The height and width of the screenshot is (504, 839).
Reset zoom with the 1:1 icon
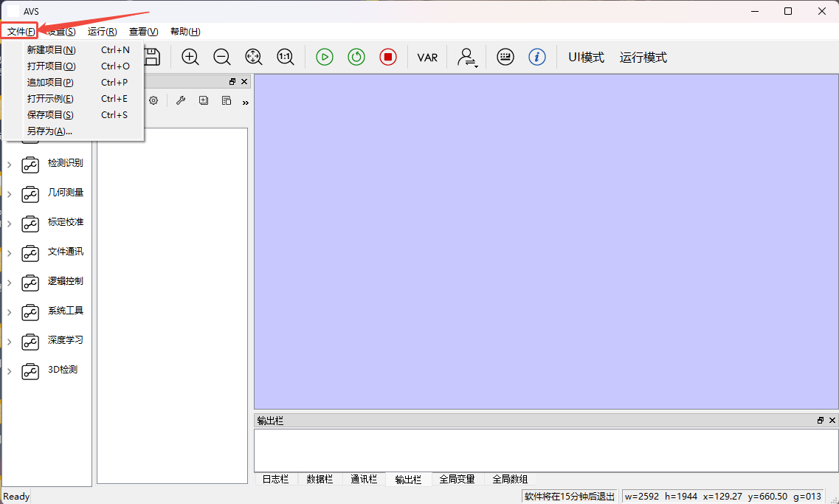point(286,57)
